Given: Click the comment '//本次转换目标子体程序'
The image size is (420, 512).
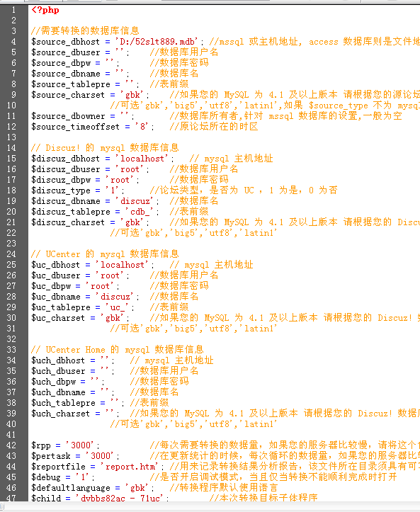Looking at the screenshot, I should pos(263,498).
